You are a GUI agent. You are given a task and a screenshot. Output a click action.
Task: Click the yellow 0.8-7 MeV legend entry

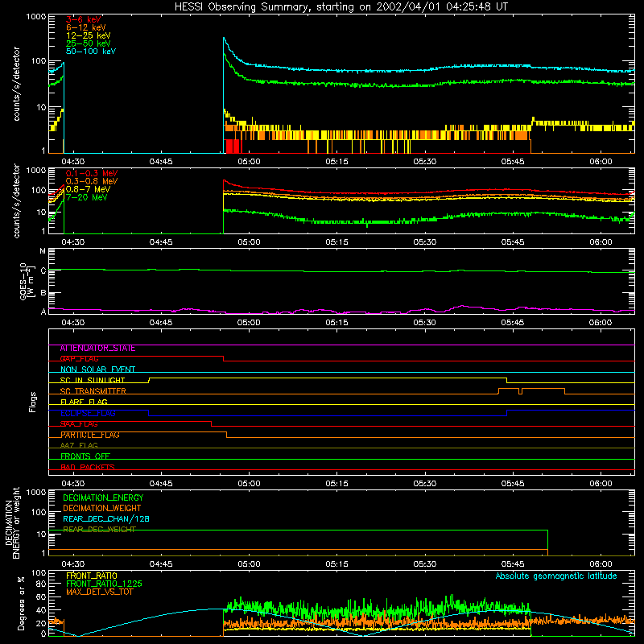point(88,189)
